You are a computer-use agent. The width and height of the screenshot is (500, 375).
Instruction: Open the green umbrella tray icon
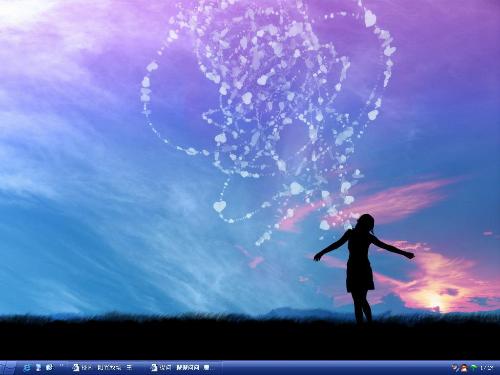[x=473, y=368]
